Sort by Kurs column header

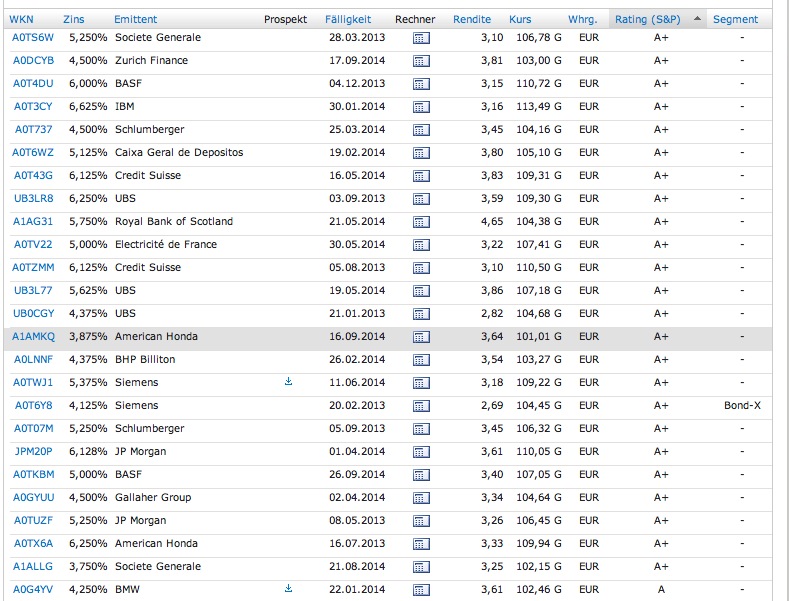point(520,19)
